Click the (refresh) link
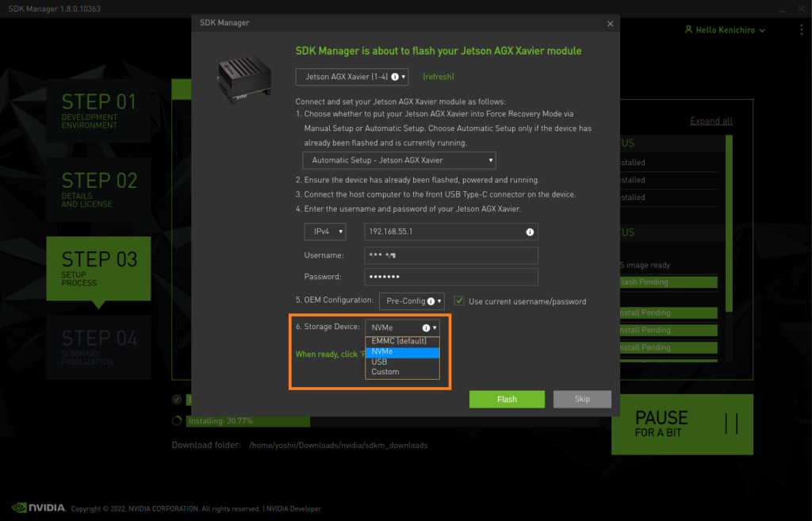The height and width of the screenshot is (521, 812). 438,77
